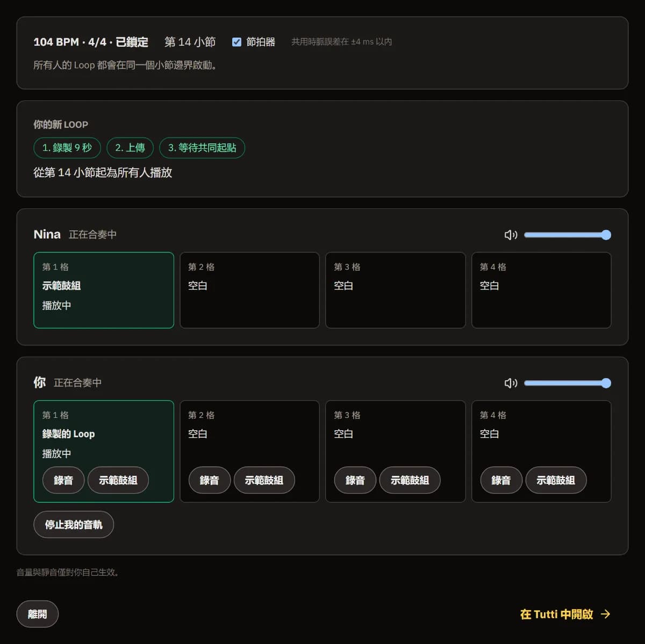This screenshot has width=645, height=644.
Task: Select step 1. 錄製 9 秒 pill
Action: click(67, 148)
